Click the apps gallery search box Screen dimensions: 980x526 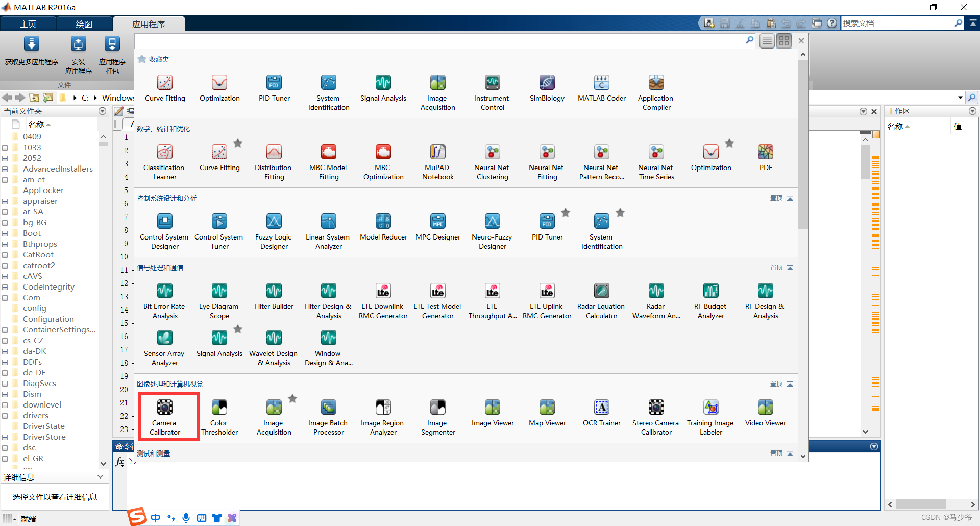[440, 40]
